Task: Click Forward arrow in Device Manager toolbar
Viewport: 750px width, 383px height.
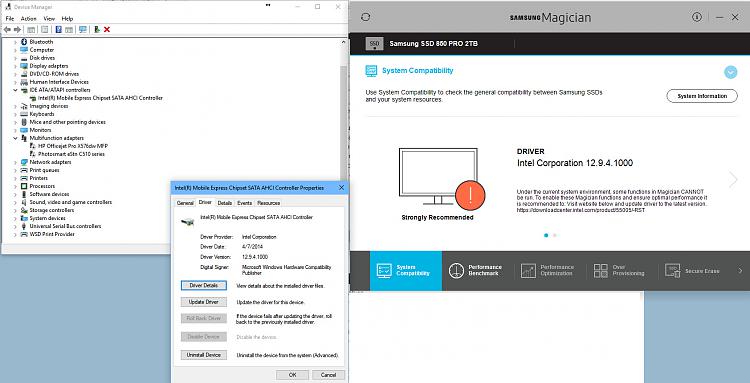Action: click(x=18, y=30)
